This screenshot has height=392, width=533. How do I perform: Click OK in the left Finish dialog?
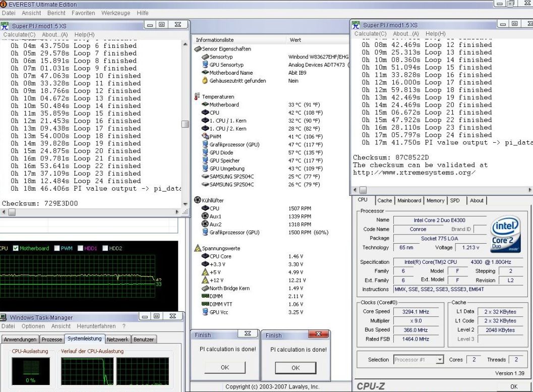click(x=225, y=368)
